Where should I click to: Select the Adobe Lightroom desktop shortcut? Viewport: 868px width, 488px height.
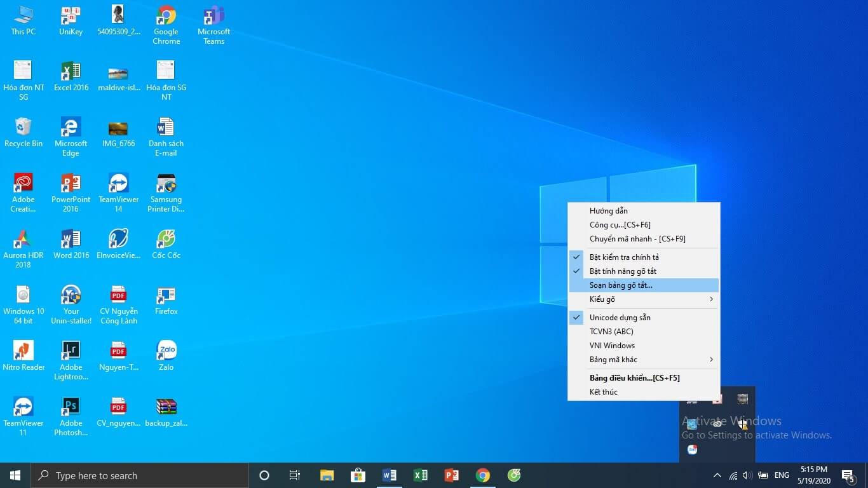coord(71,361)
